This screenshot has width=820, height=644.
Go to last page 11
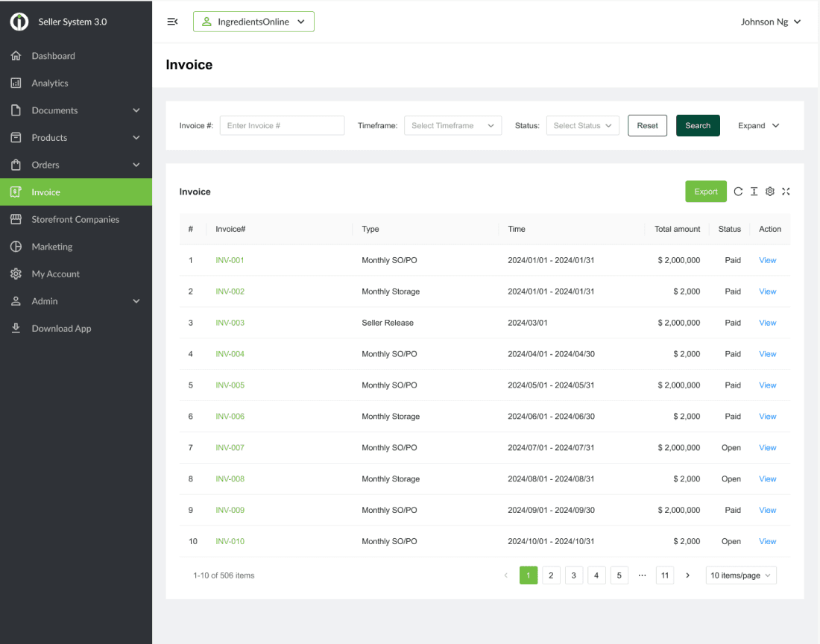[x=665, y=575]
